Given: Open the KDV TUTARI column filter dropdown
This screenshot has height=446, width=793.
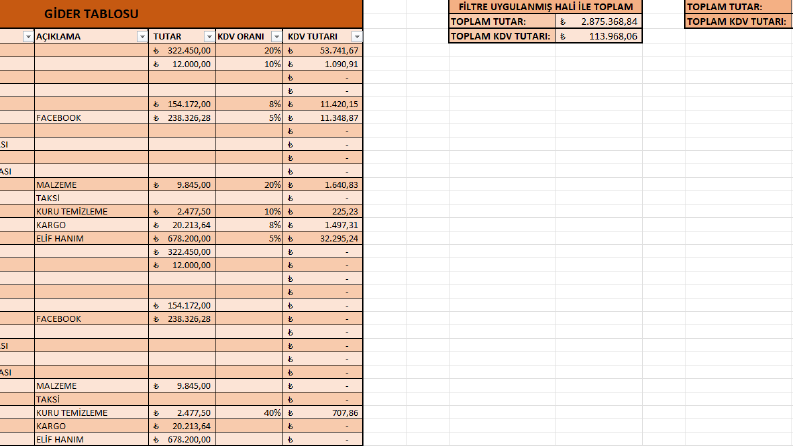Looking at the screenshot, I should tap(357, 36).
